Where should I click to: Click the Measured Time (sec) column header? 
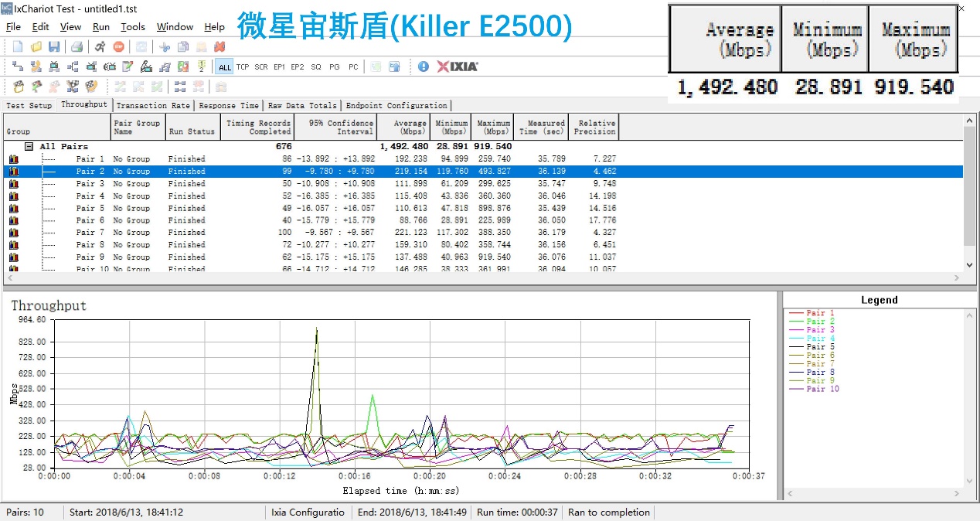[x=539, y=127]
